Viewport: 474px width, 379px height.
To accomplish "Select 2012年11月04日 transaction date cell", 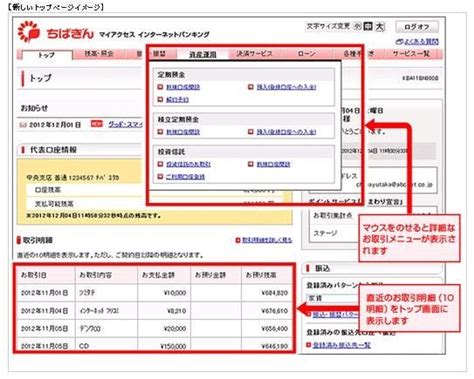I will coord(45,311).
